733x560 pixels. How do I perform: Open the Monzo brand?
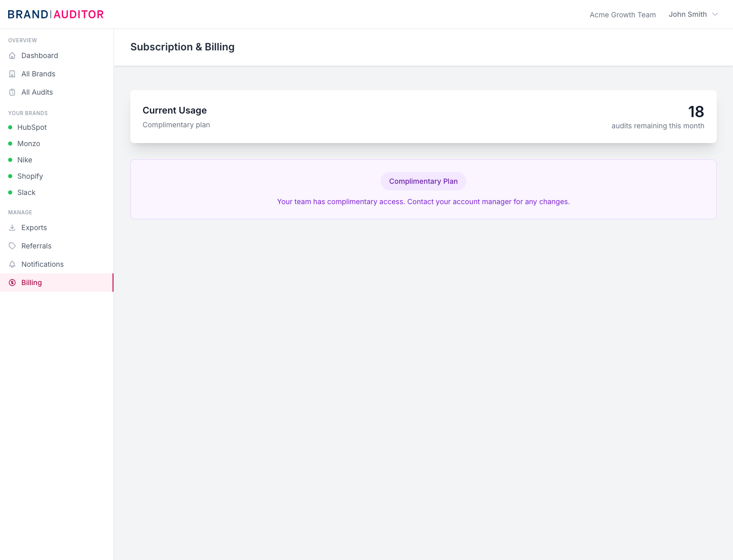click(57, 144)
